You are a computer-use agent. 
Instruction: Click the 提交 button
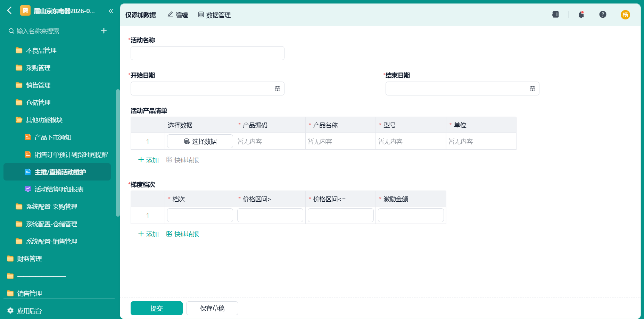click(157, 308)
